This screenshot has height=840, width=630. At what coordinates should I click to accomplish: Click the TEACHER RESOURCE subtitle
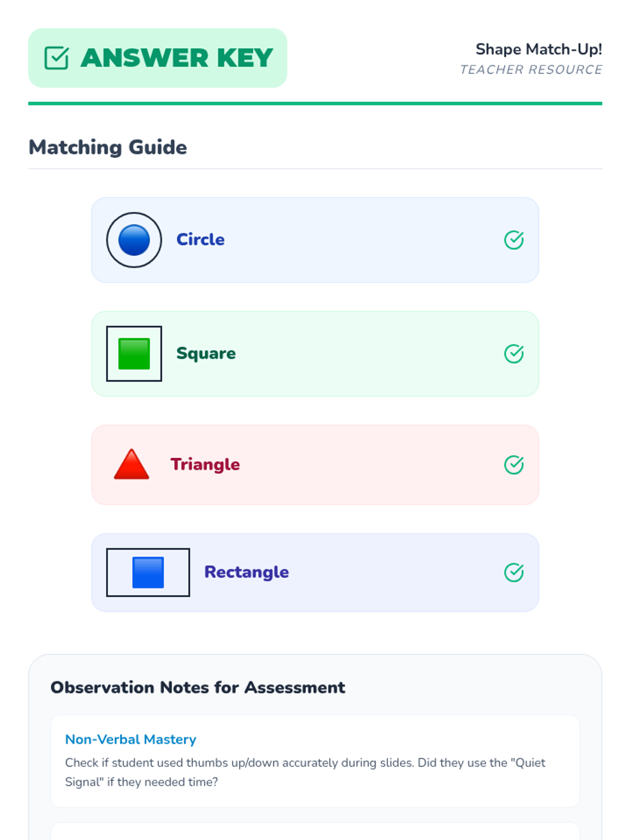(x=531, y=70)
